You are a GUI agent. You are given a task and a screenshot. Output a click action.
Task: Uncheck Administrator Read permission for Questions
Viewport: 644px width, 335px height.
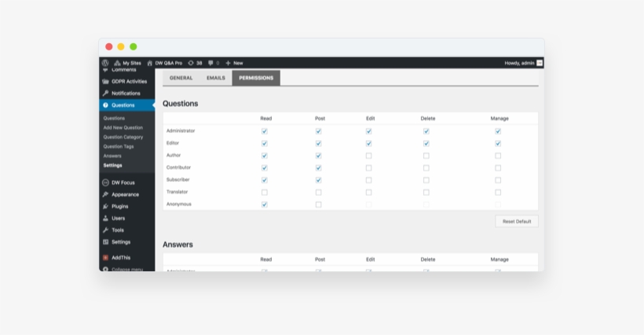pos(265,131)
